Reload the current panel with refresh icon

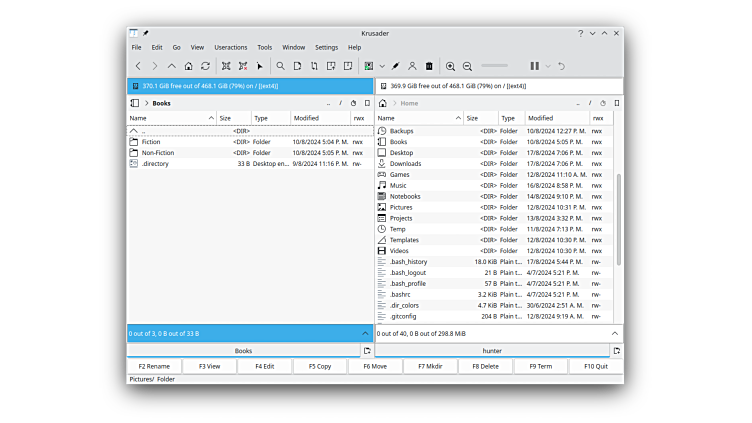point(205,66)
